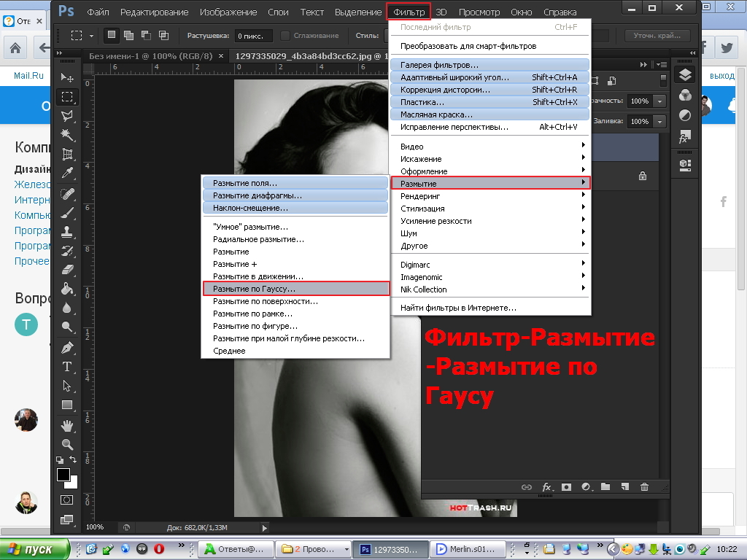This screenshot has width=747, height=560.
Task: Open the opacity 100% dropdown arrow
Action: point(659,101)
